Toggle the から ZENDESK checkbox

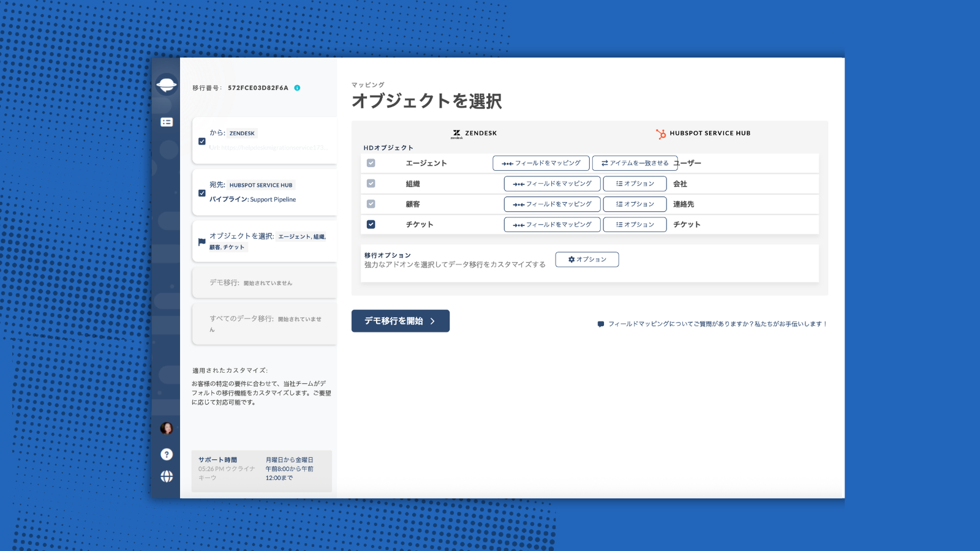pyautogui.click(x=202, y=140)
